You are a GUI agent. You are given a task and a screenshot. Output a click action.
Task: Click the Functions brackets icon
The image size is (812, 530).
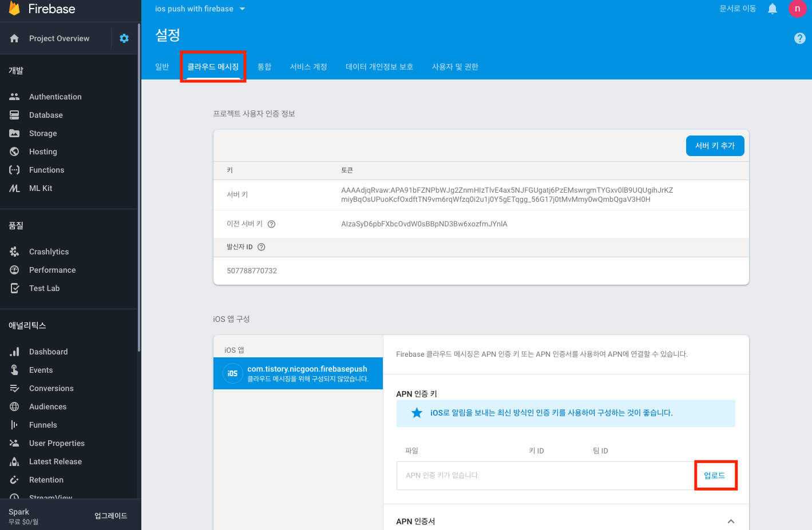coord(14,170)
